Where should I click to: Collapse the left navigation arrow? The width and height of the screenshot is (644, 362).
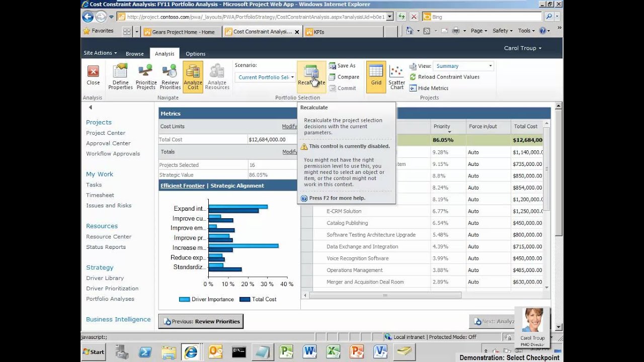91,107
